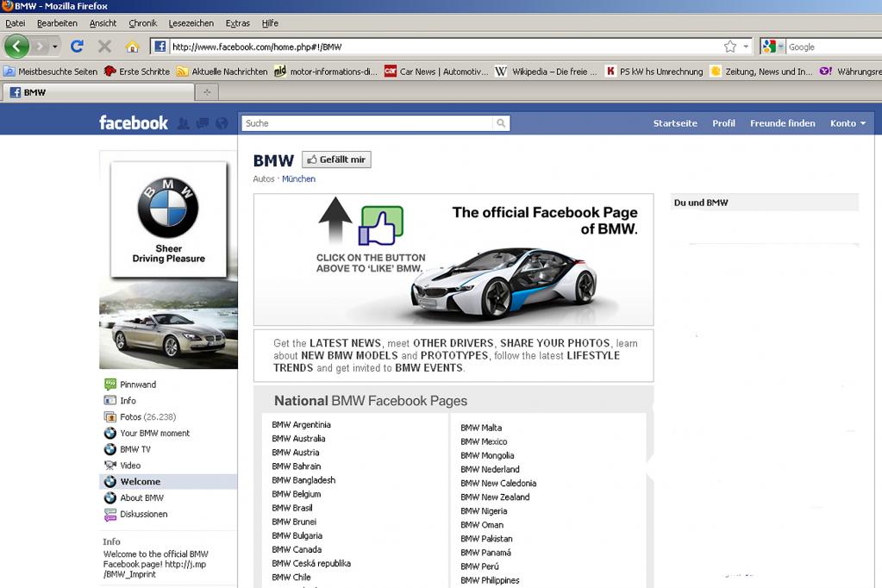Screen dimensions: 882x588
Task: Open the Erste Schritte bookmark
Action: click(137, 72)
